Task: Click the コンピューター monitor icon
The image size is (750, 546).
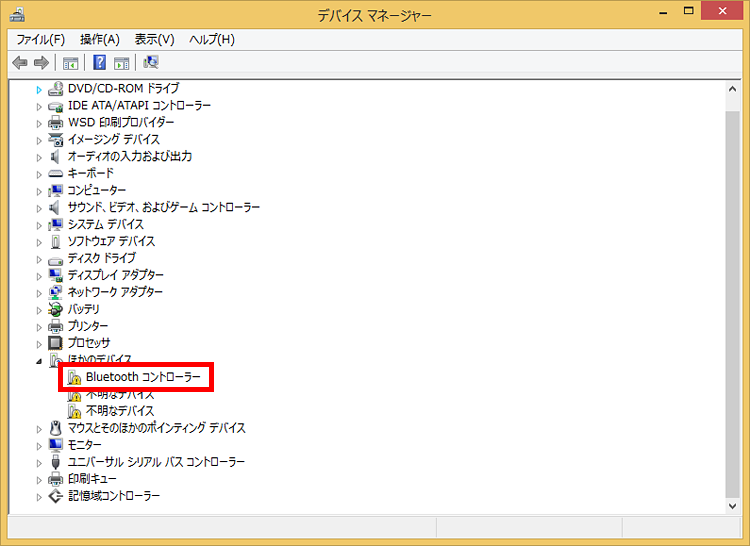Action: [55, 190]
